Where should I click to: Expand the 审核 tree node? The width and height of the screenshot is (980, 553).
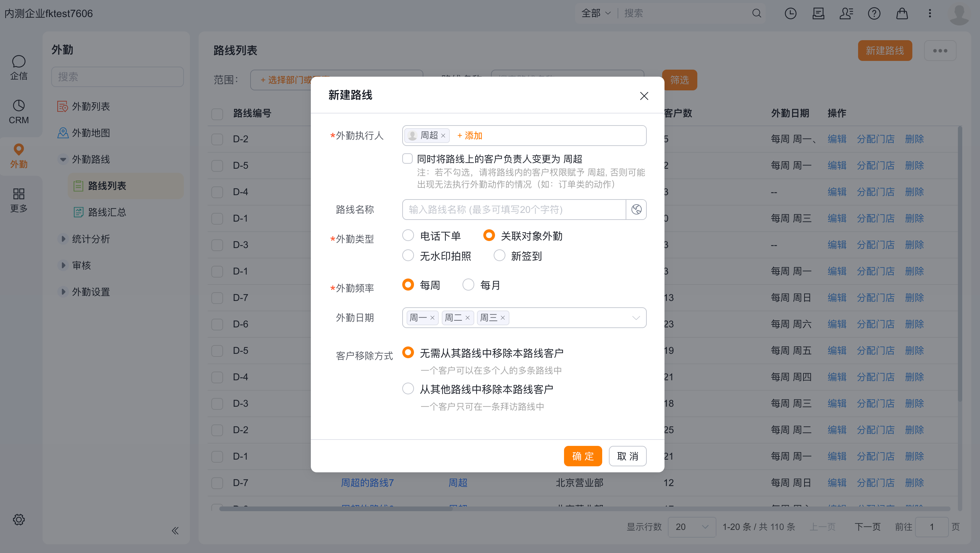(63, 265)
